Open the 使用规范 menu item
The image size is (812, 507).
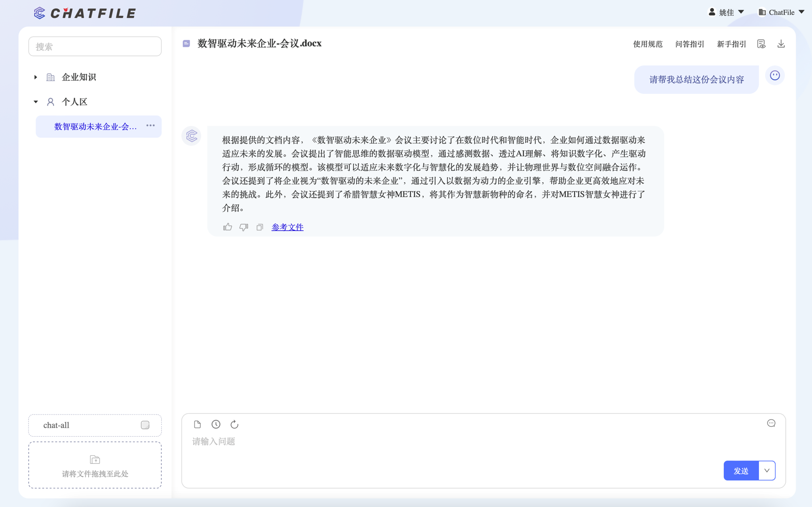pos(647,44)
